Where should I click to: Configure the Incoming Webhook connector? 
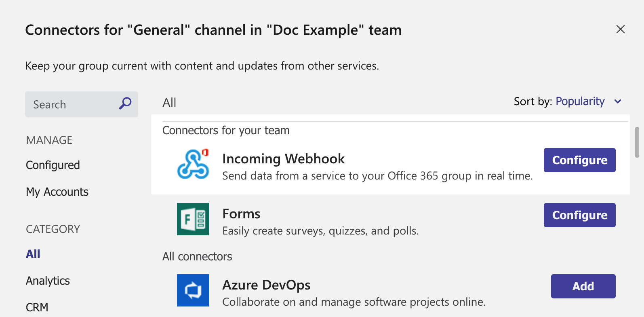(x=580, y=160)
